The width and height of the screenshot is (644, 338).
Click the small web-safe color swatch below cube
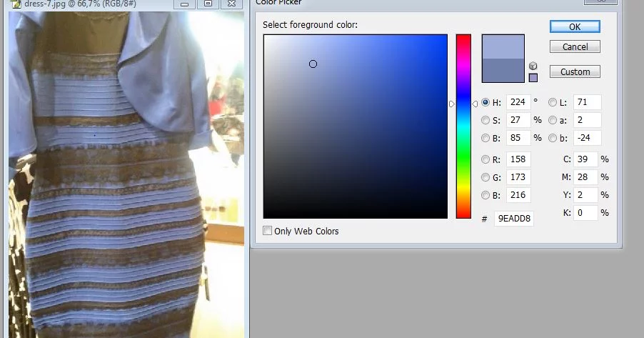click(533, 77)
